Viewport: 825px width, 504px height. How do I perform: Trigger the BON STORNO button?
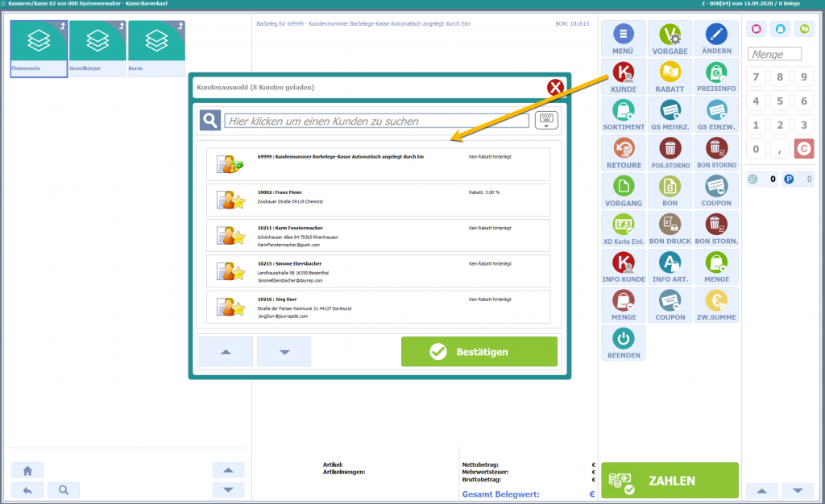pos(716,152)
